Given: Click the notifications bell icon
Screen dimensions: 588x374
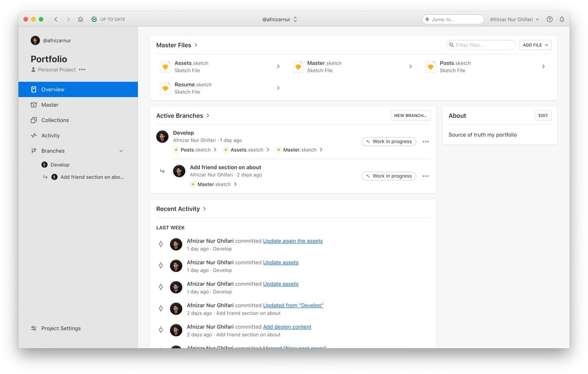Looking at the screenshot, I should click(562, 19).
